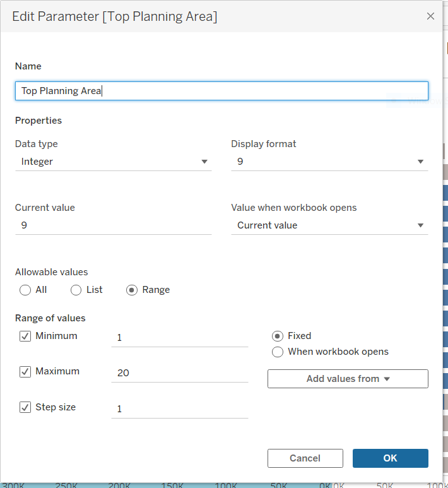Click the Step size input field

point(179,409)
